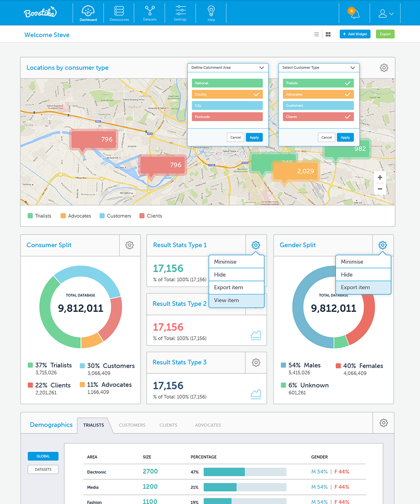Switch to grid view layout icon
Image resolution: width=420 pixels, height=504 pixels.
[328, 34]
